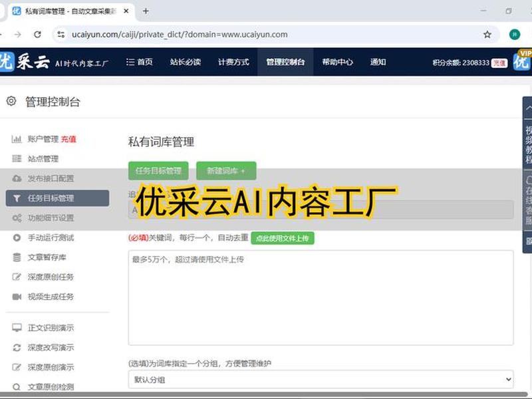Open the 首页 menu item
The image size is (532, 399).
tap(140, 62)
